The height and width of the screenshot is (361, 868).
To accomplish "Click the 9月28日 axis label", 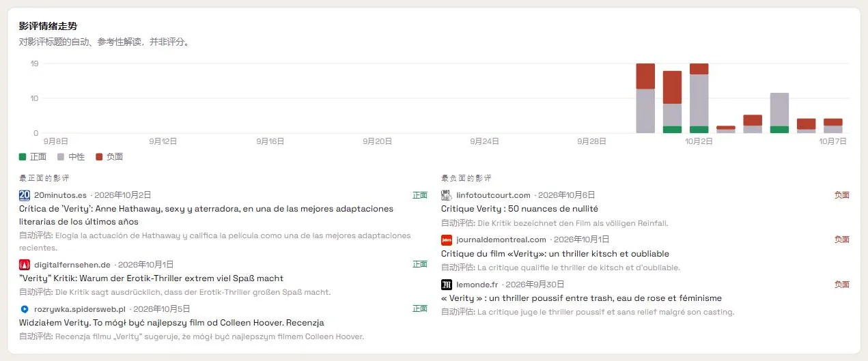I will 592,141.
